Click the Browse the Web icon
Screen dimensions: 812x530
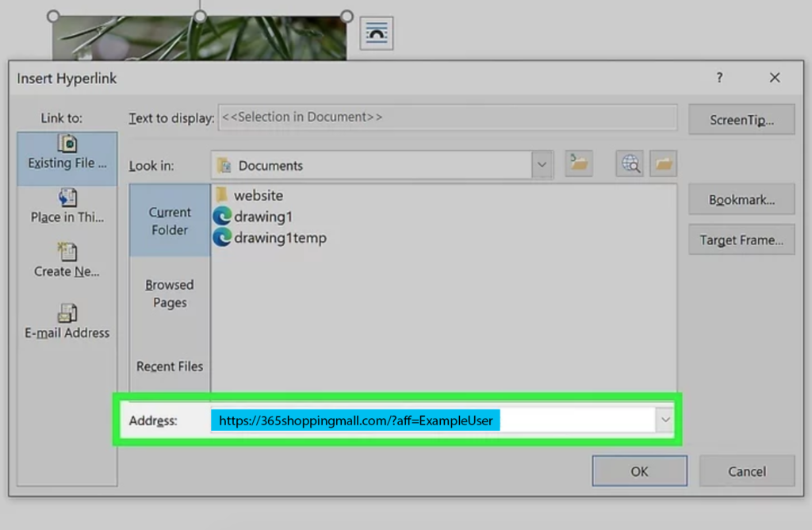point(630,164)
